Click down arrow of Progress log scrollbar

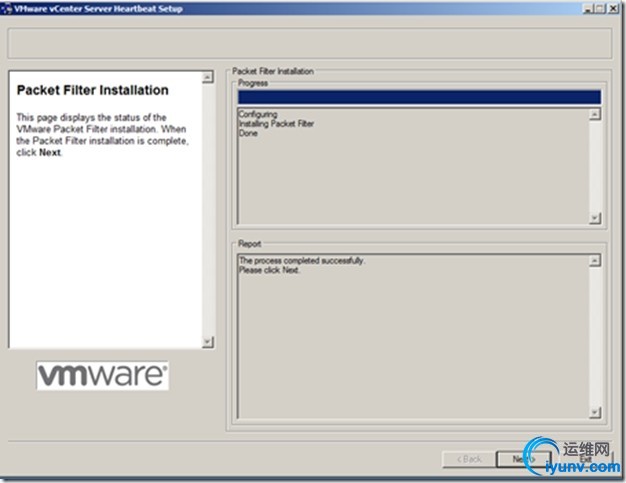click(594, 218)
